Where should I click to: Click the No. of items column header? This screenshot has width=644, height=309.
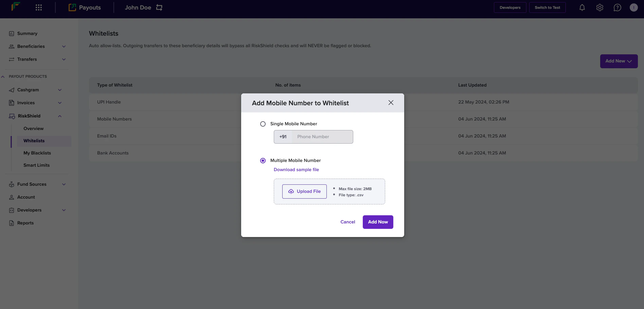coord(288,85)
